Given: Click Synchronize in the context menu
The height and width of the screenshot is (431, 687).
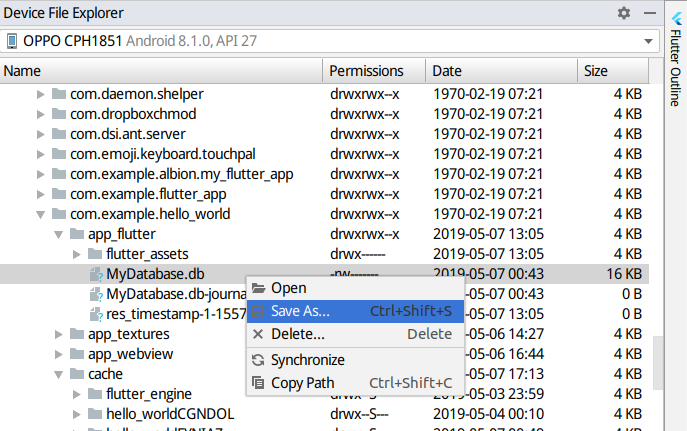Looking at the screenshot, I should (307, 360).
